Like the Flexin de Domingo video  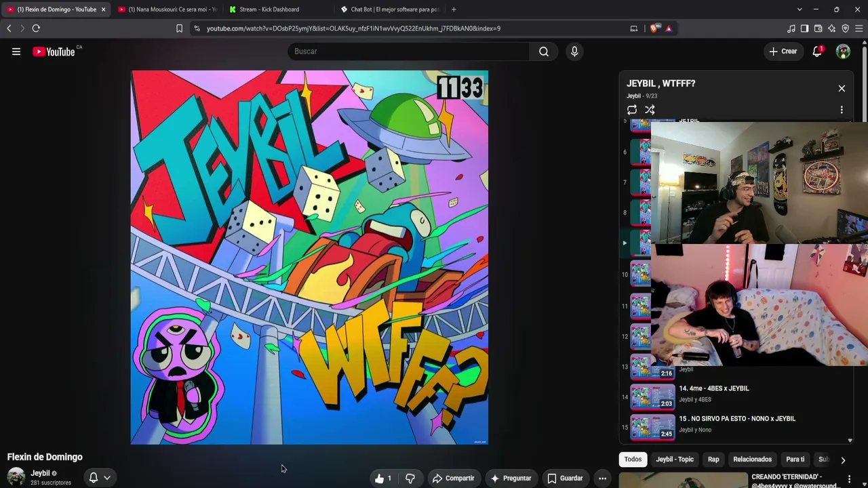(383, 479)
